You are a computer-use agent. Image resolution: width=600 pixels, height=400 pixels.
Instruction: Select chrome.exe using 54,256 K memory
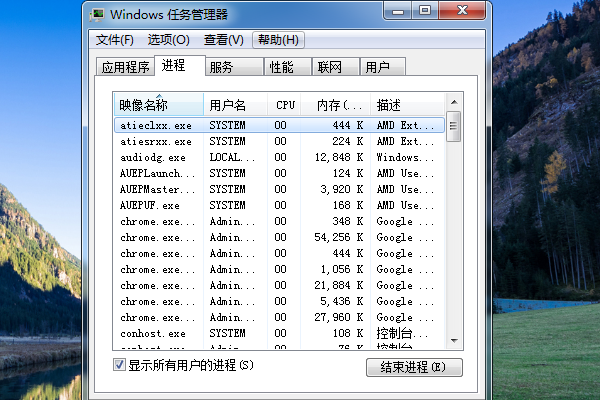(279, 238)
